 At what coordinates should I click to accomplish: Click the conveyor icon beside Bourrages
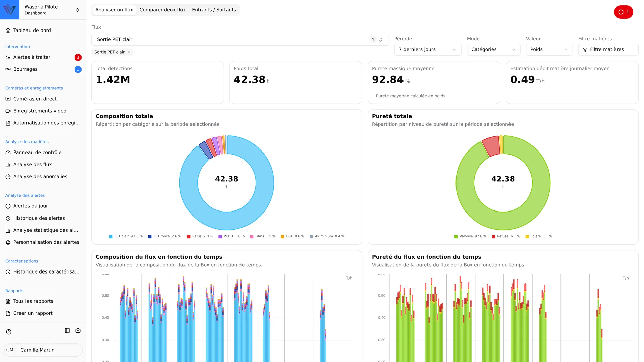8,69
